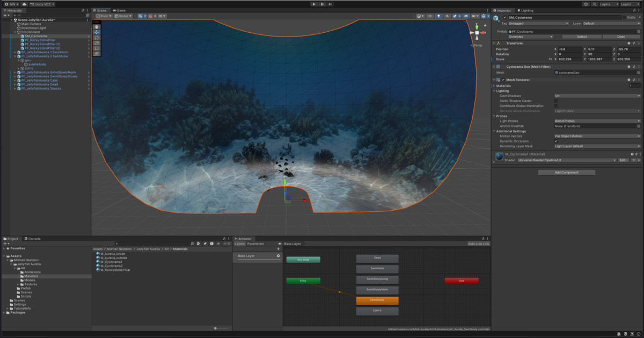This screenshot has width=644, height=338.
Task: Open the Unity VCS menu
Action: pos(43,4)
